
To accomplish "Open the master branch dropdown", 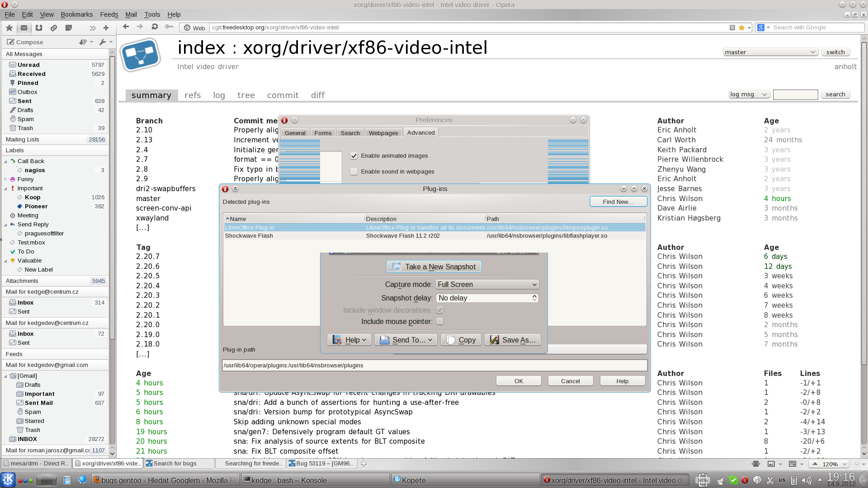I will coord(770,52).
